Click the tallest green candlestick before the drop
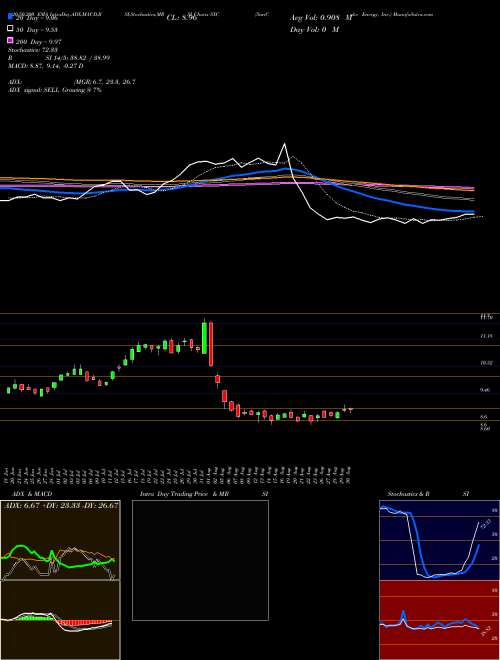Image resolution: width=500 pixels, height=660 pixels. tap(205, 338)
